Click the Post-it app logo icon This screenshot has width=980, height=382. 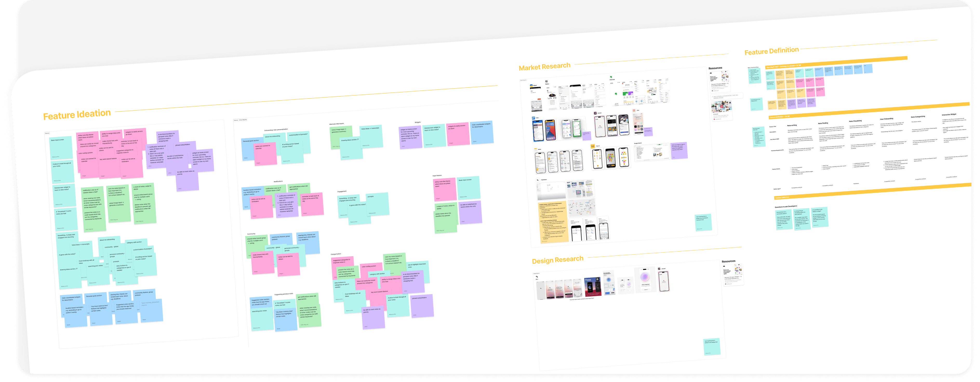(x=593, y=146)
